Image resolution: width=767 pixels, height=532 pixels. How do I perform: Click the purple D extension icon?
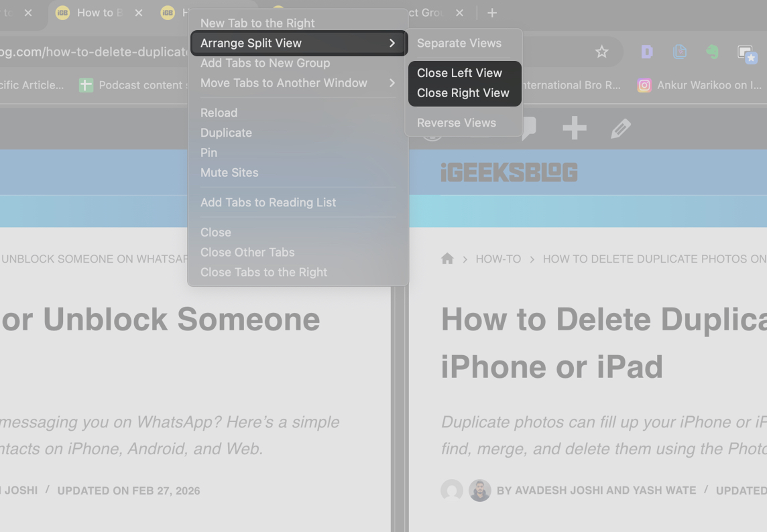pos(647,52)
